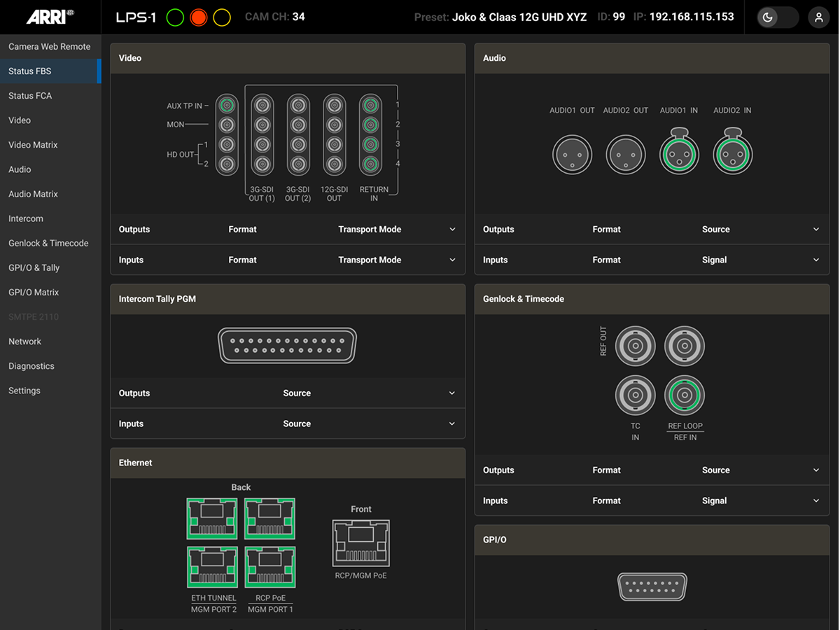Select the front RCP/MGM PoE Ethernet port

coord(361,543)
